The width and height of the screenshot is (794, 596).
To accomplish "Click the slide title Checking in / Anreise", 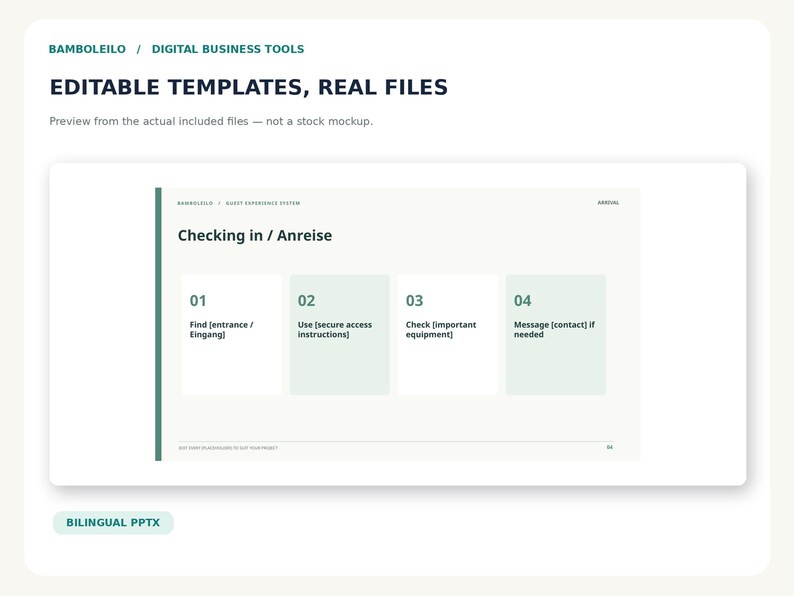I will click(255, 235).
